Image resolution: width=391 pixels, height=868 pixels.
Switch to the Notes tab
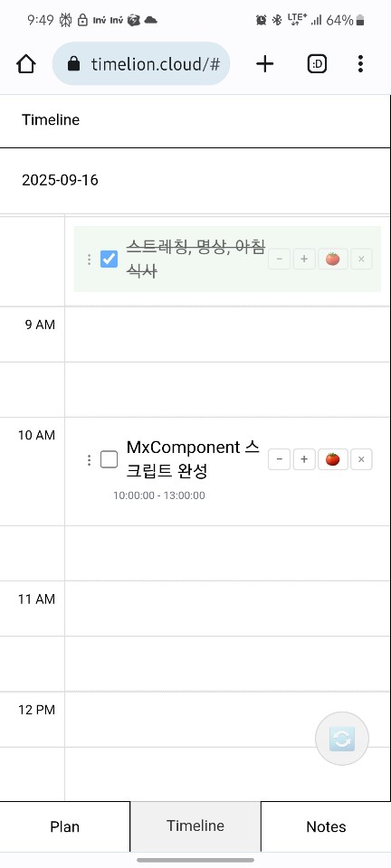point(326,826)
